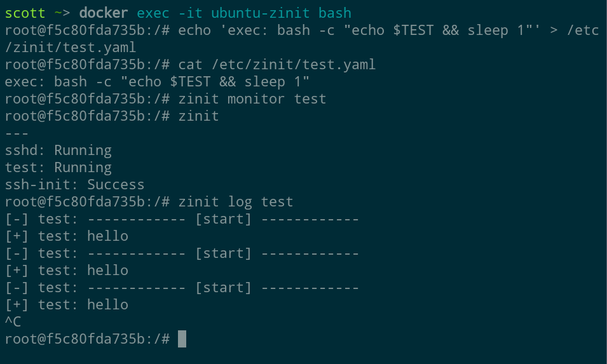The image size is (607, 364).
Task: Click the "^C" interrupt line
Action: pos(13,321)
